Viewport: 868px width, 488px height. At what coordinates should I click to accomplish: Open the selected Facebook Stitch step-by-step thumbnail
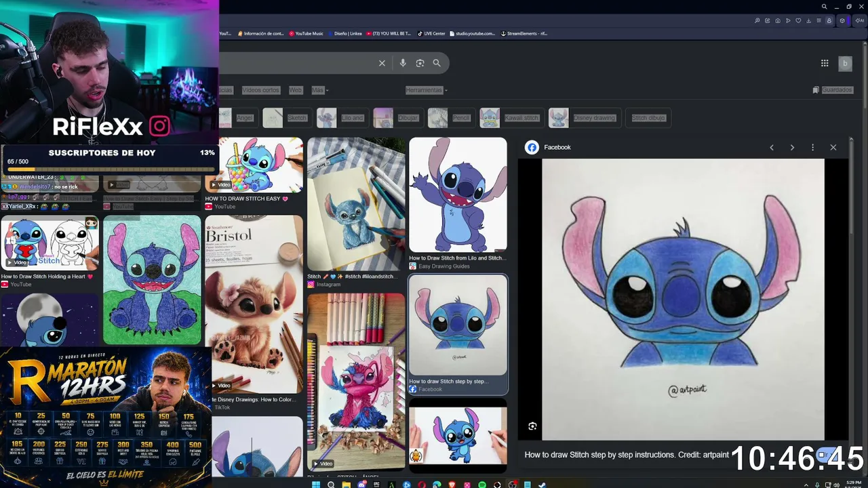(x=458, y=325)
